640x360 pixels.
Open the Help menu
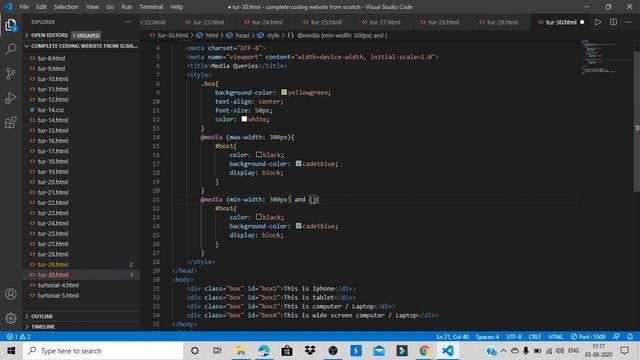pyautogui.click(x=176, y=7)
